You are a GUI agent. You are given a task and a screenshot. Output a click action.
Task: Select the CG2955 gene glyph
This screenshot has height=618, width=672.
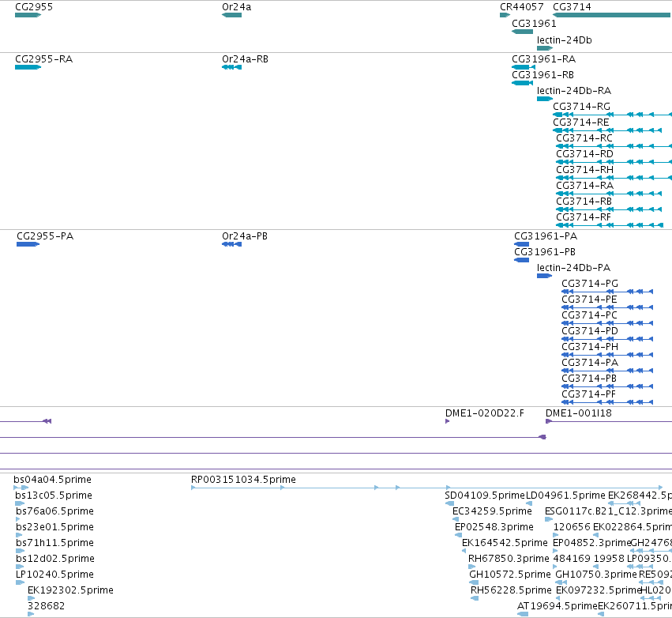(28, 15)
